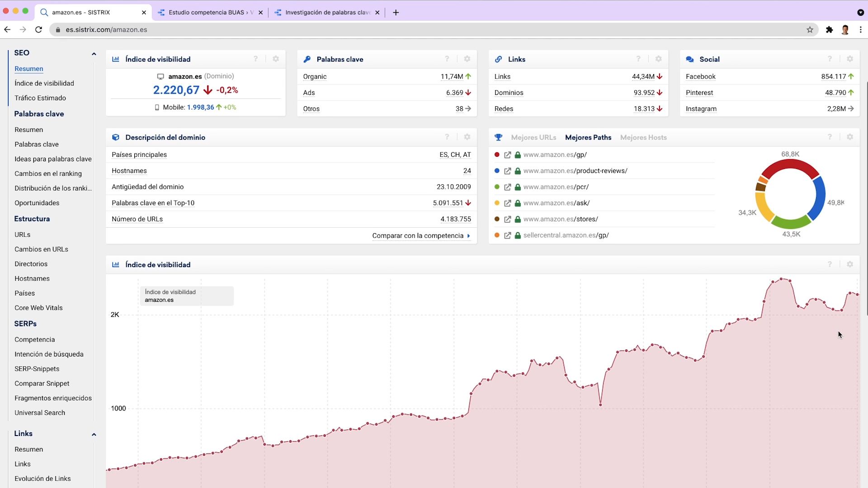Image resolution: width=868 pixels, height=488 pixels.
Task: Collapse Links section in sidebar
Action: [94, 434]
